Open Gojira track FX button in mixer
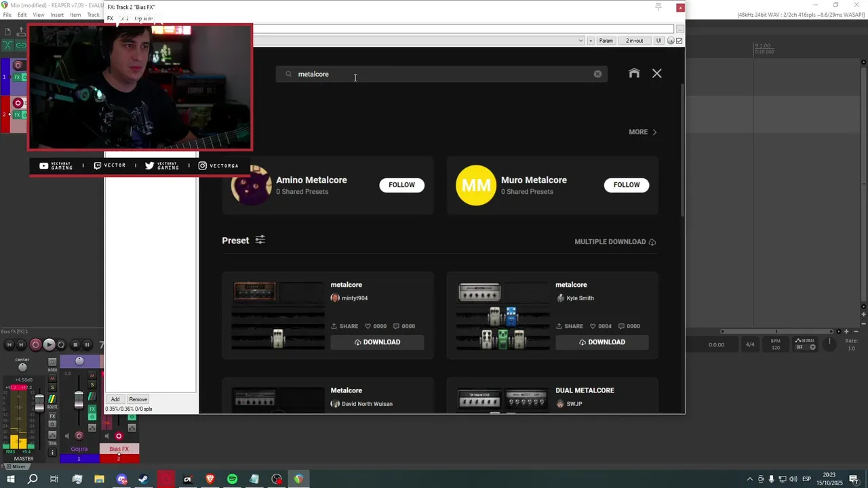 92,409
